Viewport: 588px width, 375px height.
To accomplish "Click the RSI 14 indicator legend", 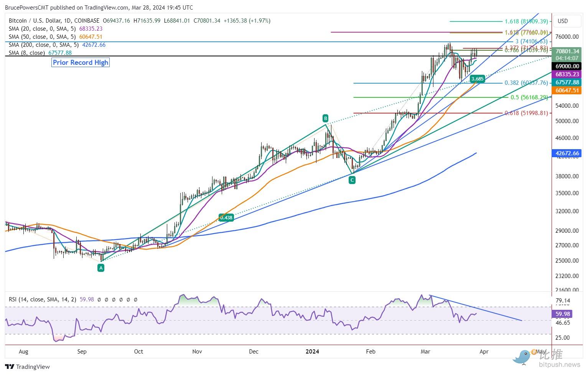I will point(42,299).
